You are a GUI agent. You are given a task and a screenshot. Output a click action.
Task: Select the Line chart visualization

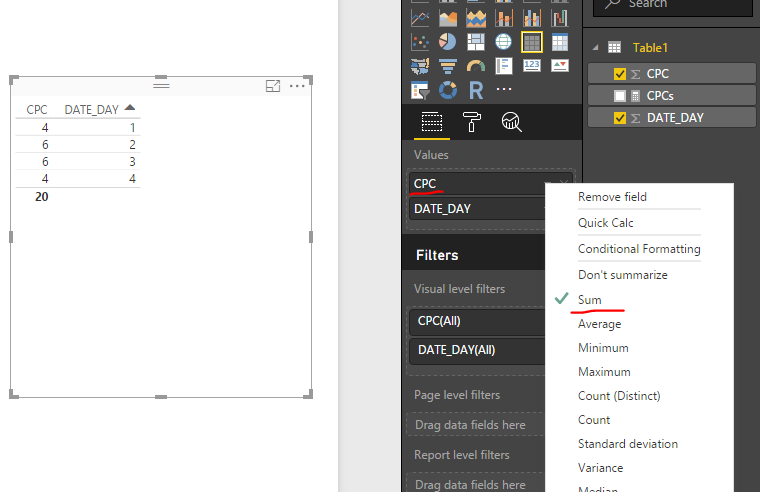(x=420, y=18)
